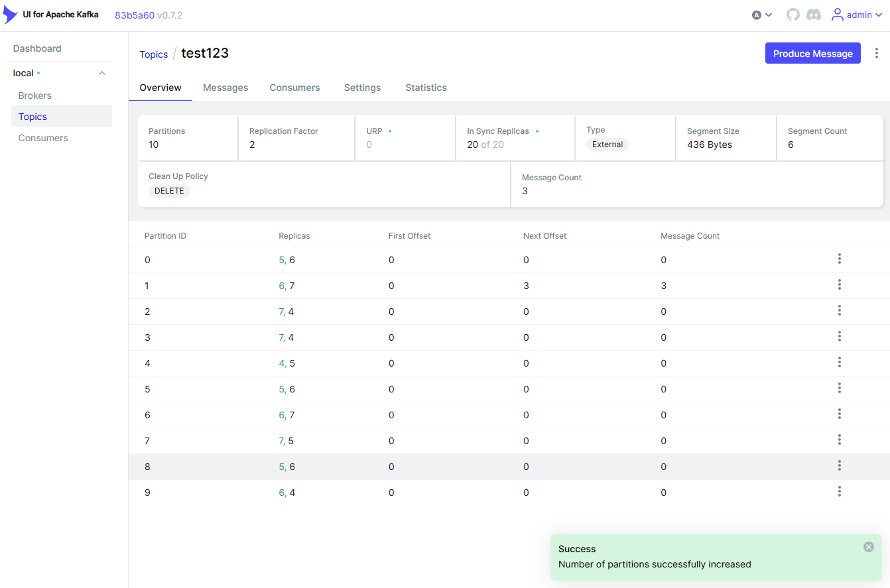Image resolution: width=890 pixels, height=588 pixels.
Task: Open the actions menu for partition 4
Action: click(x=840, y=363)
